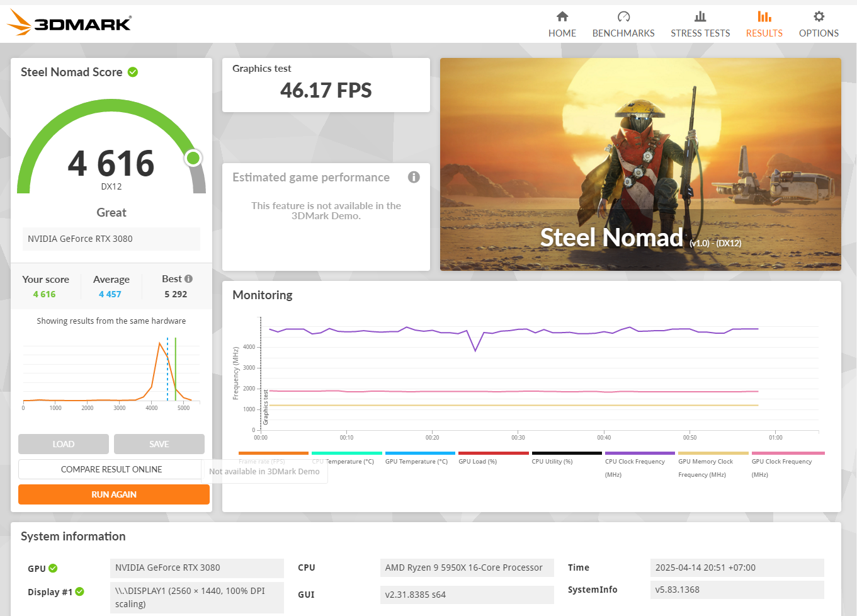Toggle the GPU Load legend entry

[x=493, y=459]
